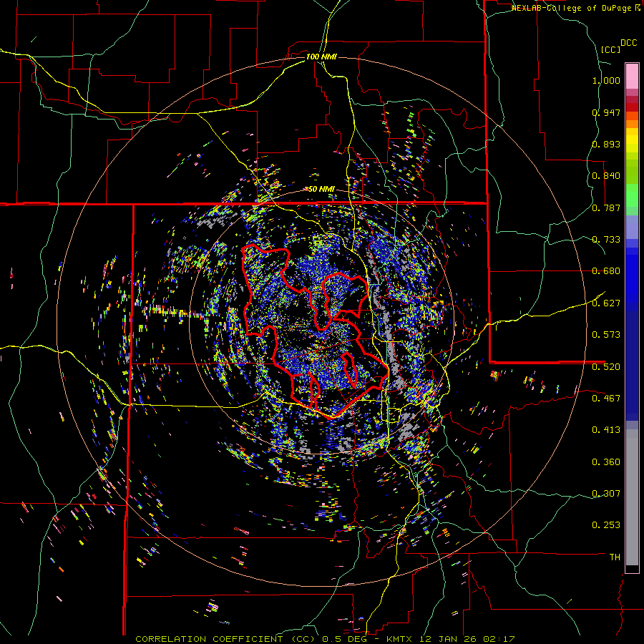The width and height of the screenshot is (644, 644).
Task: Select the 0.467 scale value
Action: [x=606, y=399]
